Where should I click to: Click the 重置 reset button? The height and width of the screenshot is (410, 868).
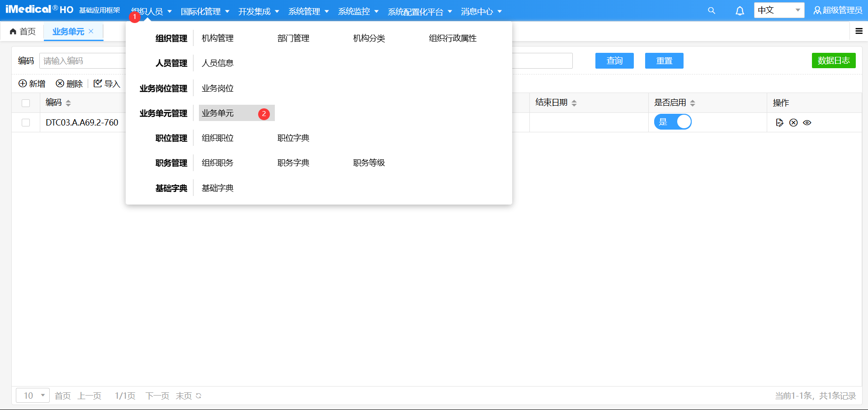tap(664, 61)
